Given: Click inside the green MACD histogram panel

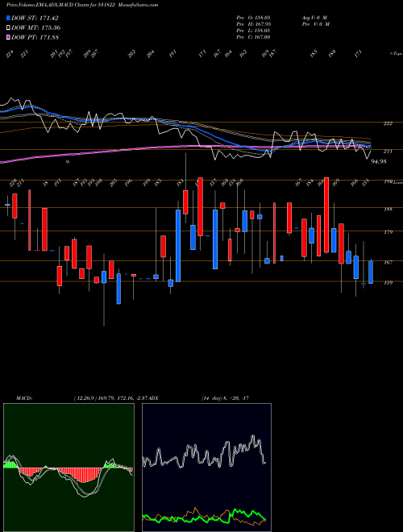Looking at the screenshot, I should (x=69, y=468).
